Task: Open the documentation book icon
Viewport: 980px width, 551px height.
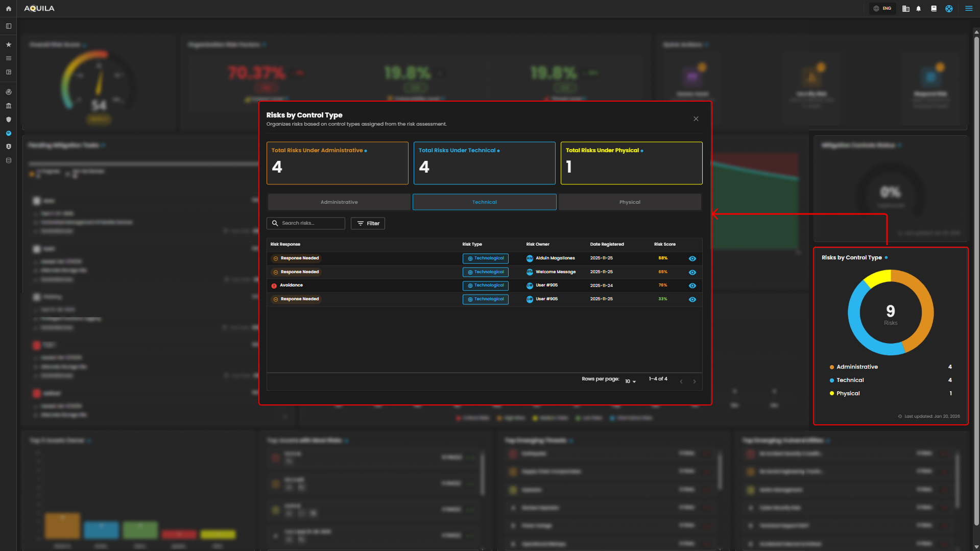Action: coord(934,9)
